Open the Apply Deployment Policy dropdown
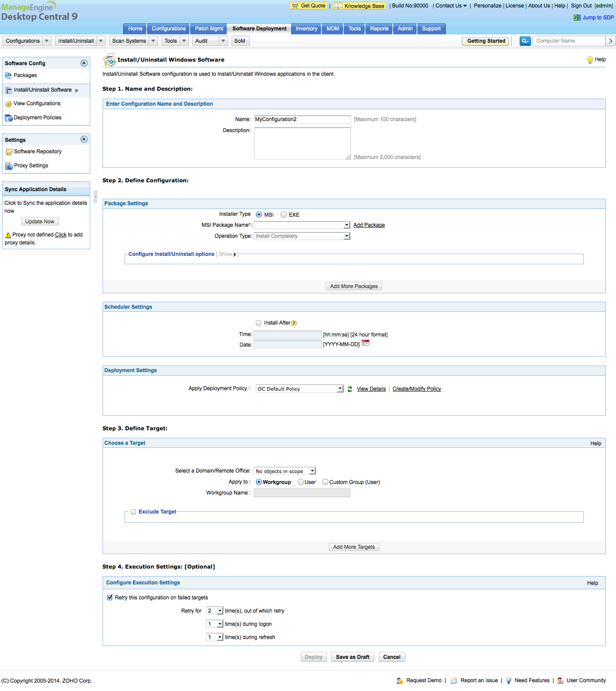 (x=299, y=389)
